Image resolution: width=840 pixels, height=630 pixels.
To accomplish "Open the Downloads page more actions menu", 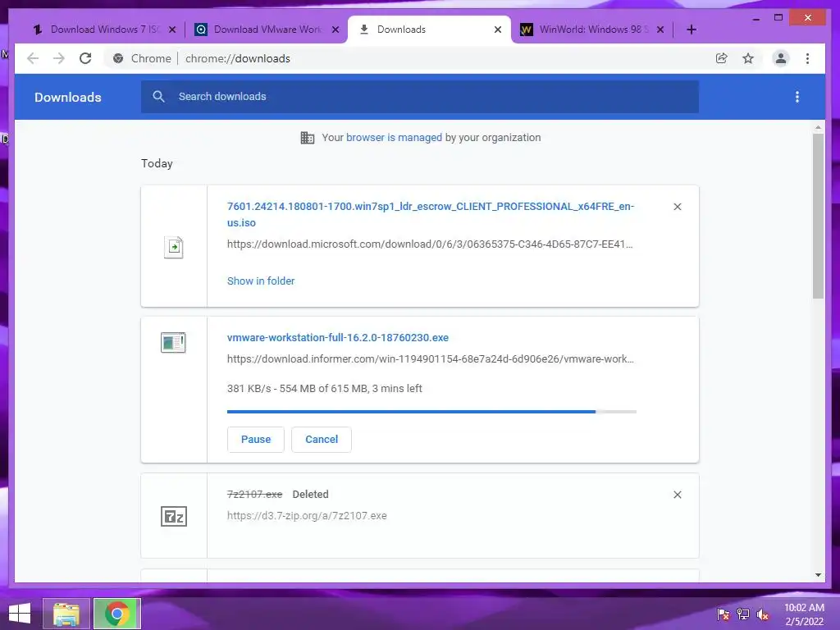I will [x=797, y=97].
